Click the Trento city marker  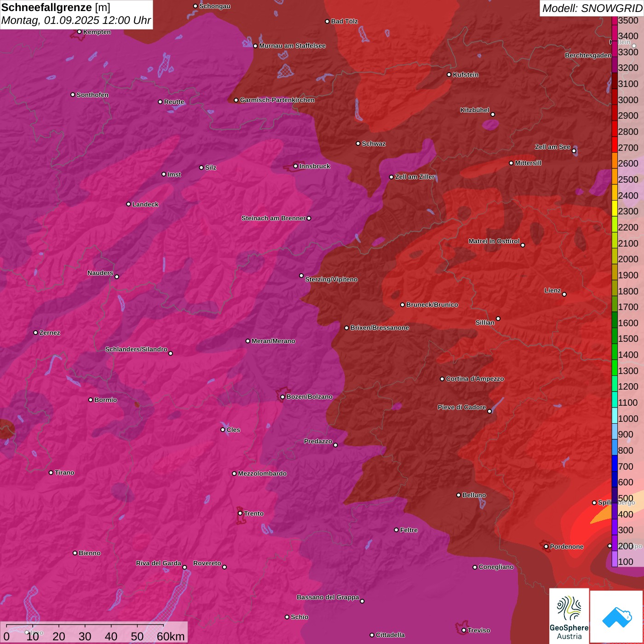pyautogui.click(x=240, y=513)
